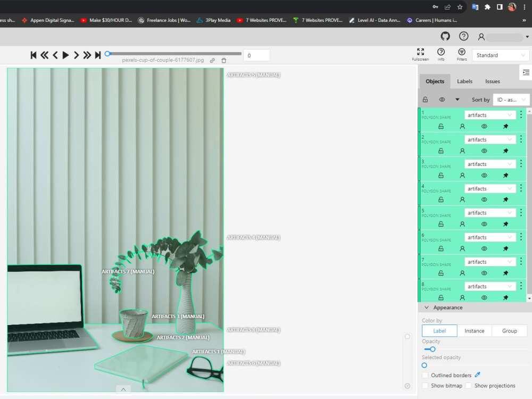Image resolution: width=532 pixels, height=399 pixels.
Task: Hide object 6 with its eye icon
Action: coord(484,248)
